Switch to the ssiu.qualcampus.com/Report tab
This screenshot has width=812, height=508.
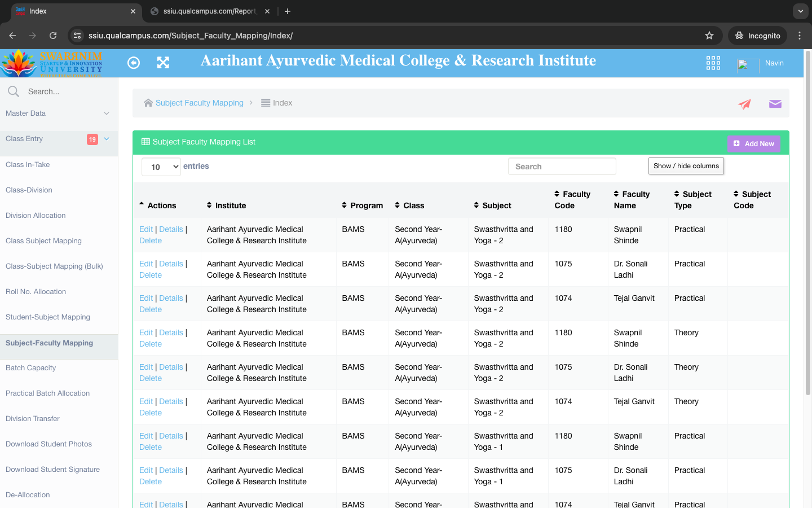[x=209, y=11]
